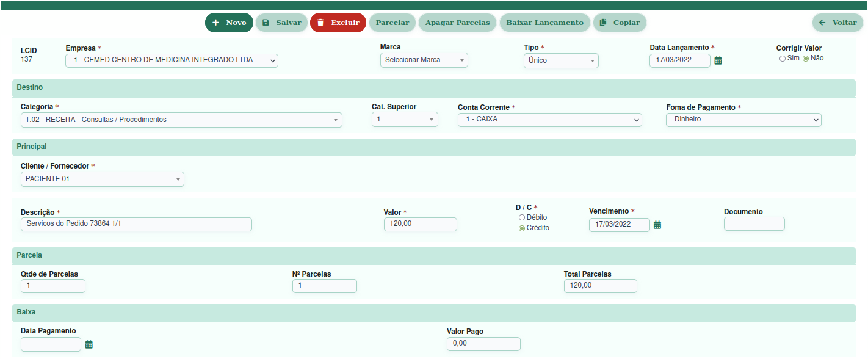Click the Novo button with plus icon
Screen dimensions: 868x359
[x=229, y=23]
